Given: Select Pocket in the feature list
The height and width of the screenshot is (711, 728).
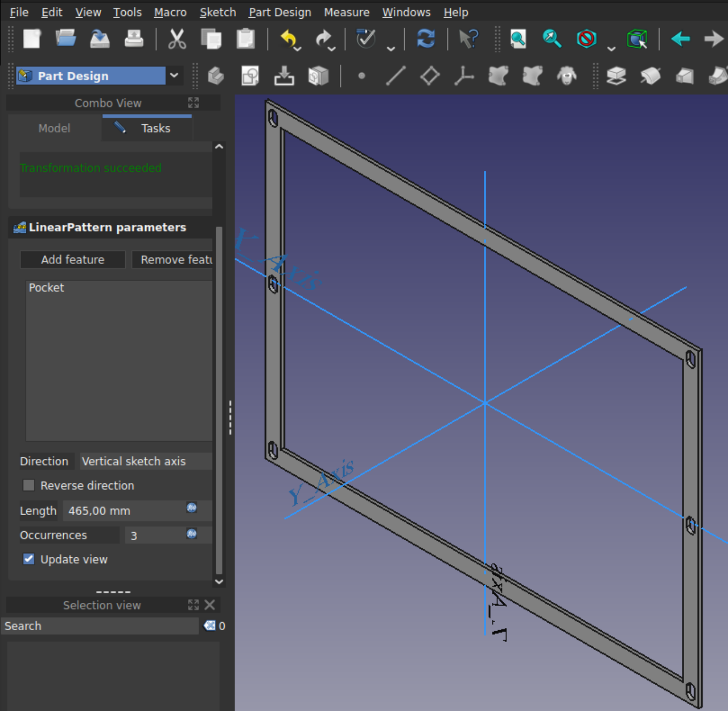Looking at the screenshot, I should [x=47, y=288].
